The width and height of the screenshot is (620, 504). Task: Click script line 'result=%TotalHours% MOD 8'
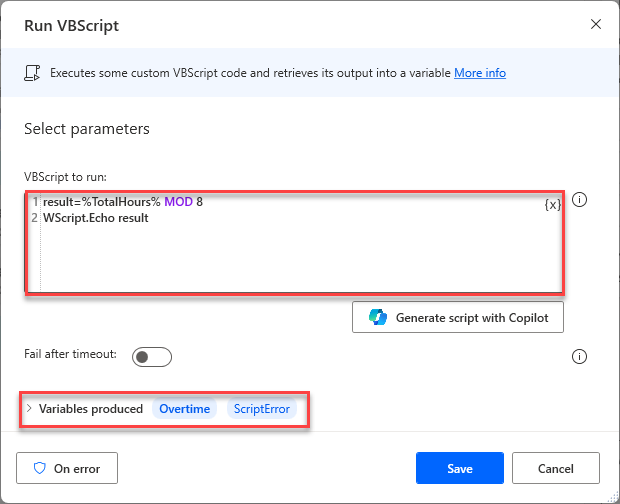123,202
